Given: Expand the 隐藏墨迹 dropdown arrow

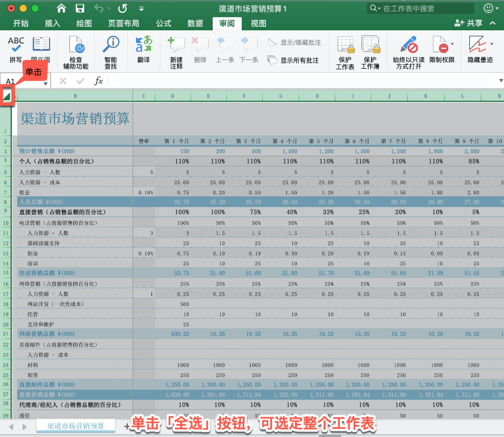Looking at the screenshot, I should (491, 44).
